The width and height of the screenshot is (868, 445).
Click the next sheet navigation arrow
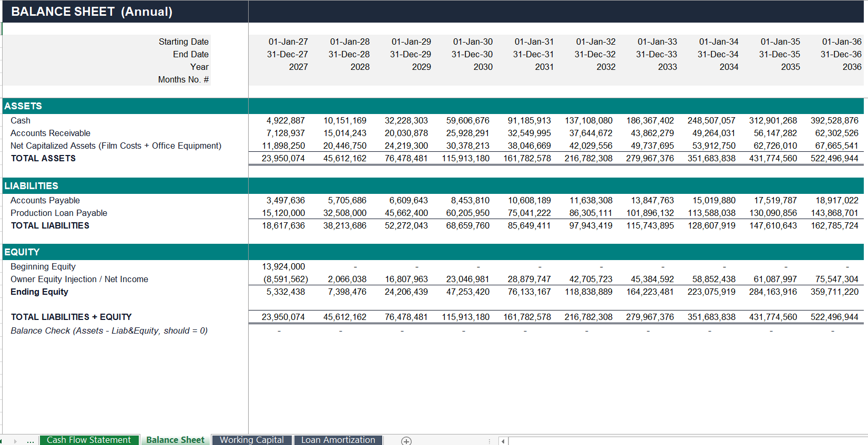[x=15, y=441]
